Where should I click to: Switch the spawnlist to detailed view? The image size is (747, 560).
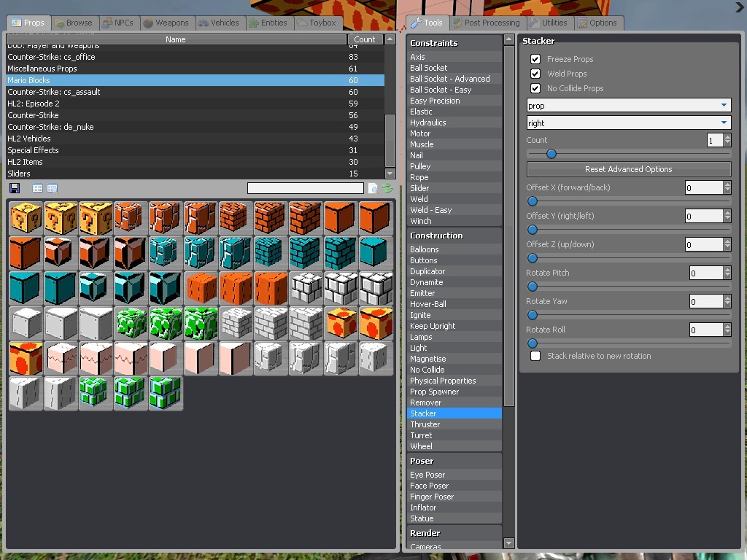tap(51, 188)
